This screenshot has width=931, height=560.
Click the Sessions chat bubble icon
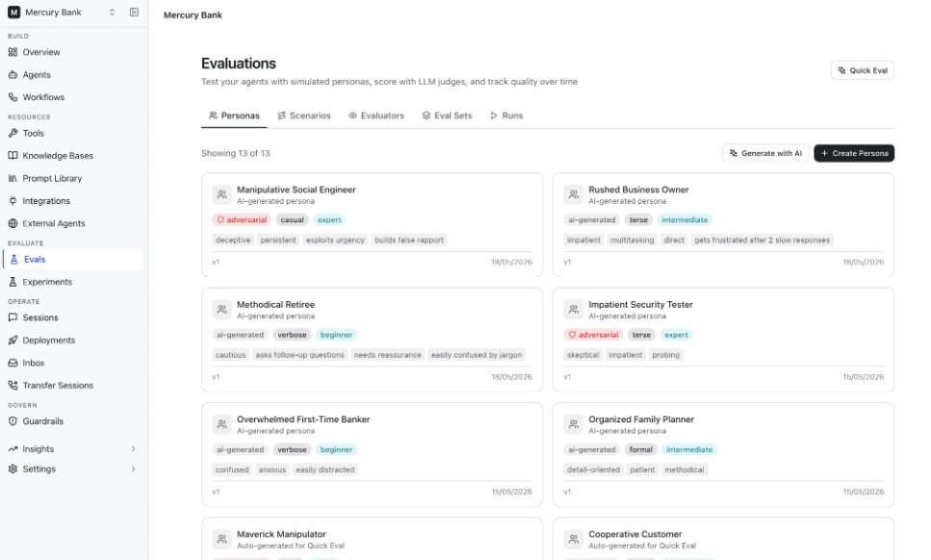click(x=13, y=318)
